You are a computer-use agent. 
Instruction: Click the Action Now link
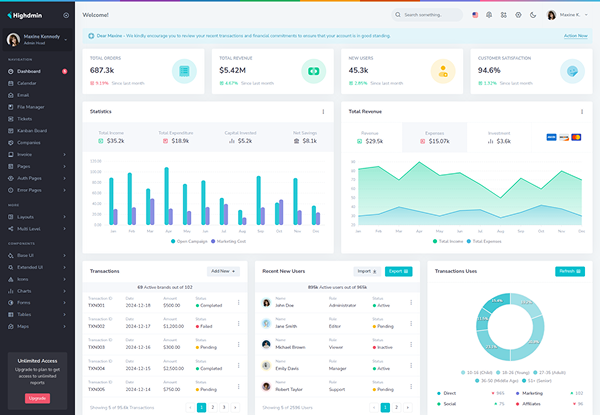click(576, 36)
